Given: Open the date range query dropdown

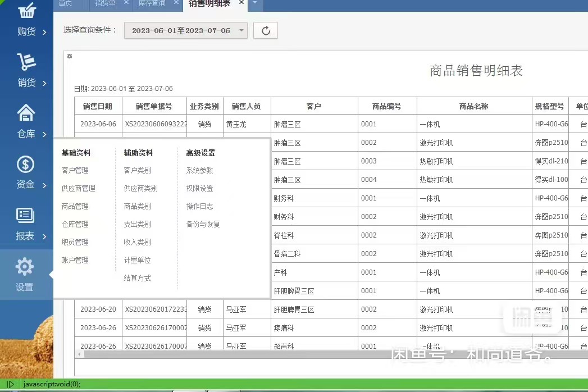Looking at the screenshot, I should coord(185,31).
